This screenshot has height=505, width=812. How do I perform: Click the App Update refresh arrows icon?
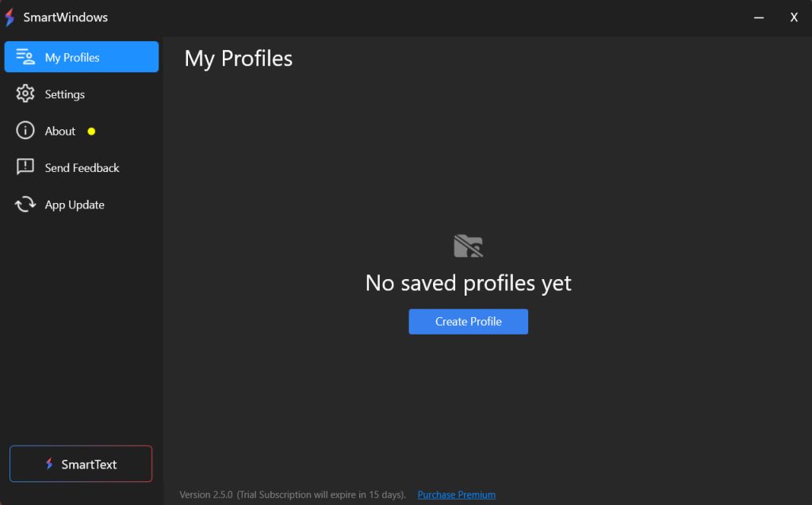[25, 204]
